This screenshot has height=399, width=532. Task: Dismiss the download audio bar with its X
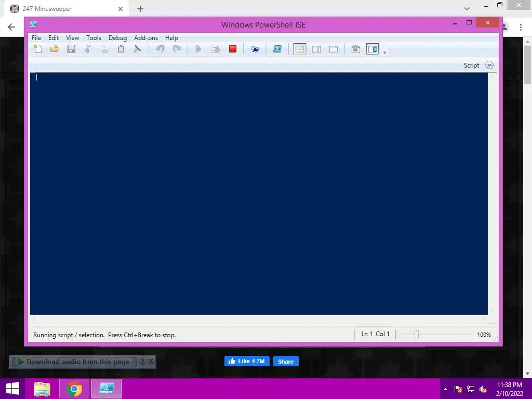pos(151,362)
